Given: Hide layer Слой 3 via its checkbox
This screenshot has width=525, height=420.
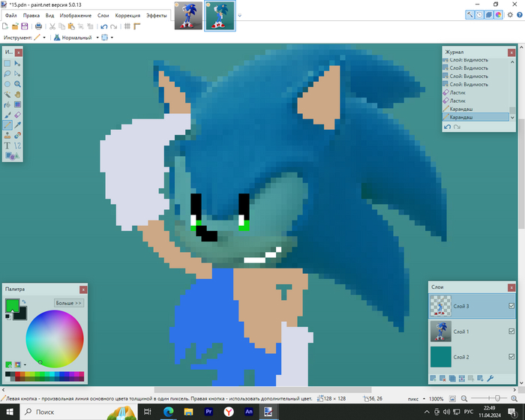Looking at the screenshot, I should point(511,306).
